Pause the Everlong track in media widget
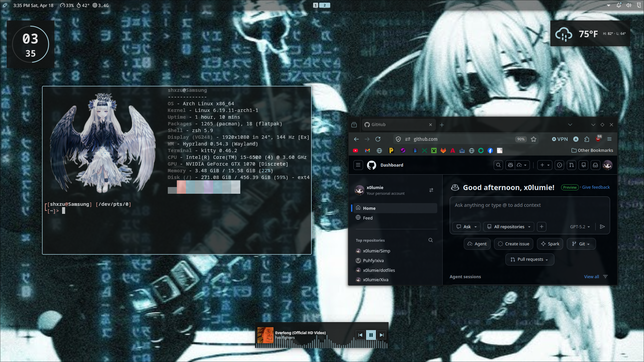This screenshot has height=362, width=644. (371, 335)
